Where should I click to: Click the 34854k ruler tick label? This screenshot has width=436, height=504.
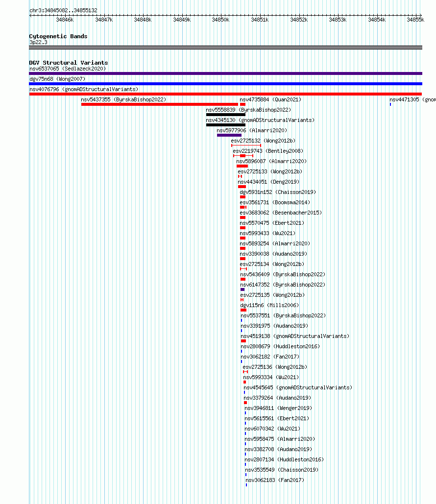[377, 20]
